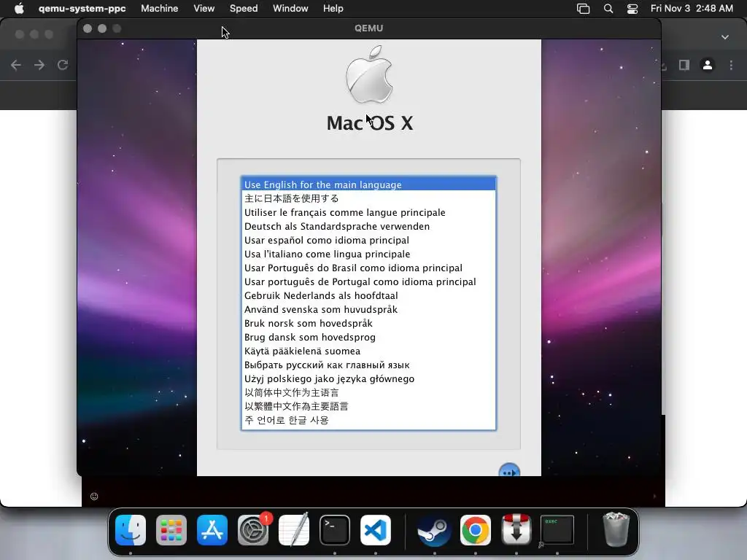Open Steam from the Dock
Screen dimensions: 747x560
[435, 530]
